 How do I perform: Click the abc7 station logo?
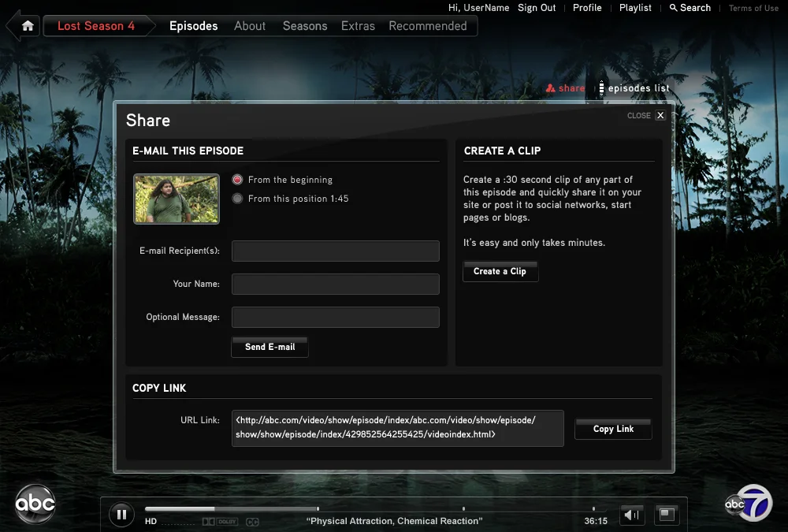tap(749, 503)
